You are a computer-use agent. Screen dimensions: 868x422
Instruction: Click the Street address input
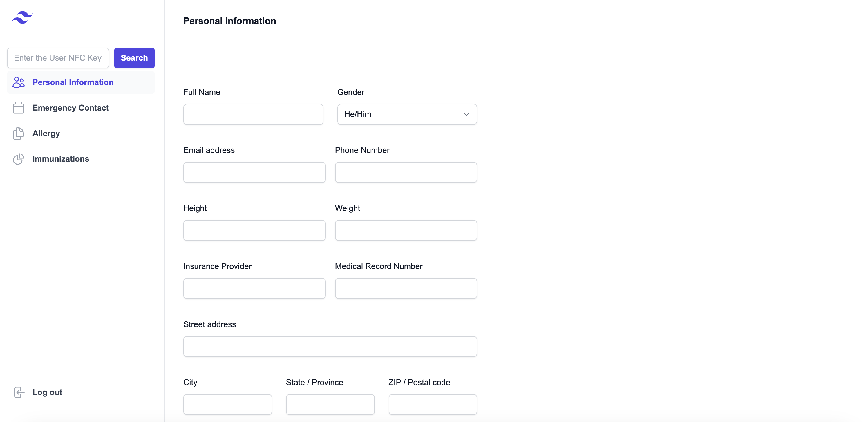tap(330, 346)
